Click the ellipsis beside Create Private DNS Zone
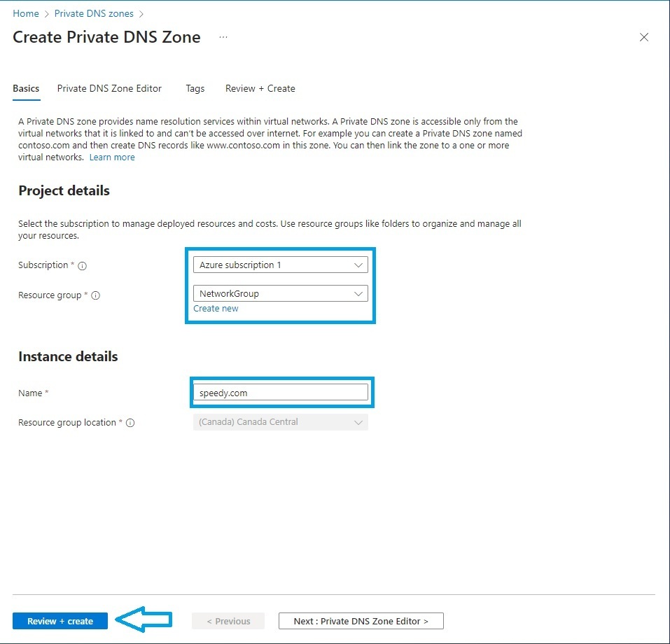 [223, 37]
